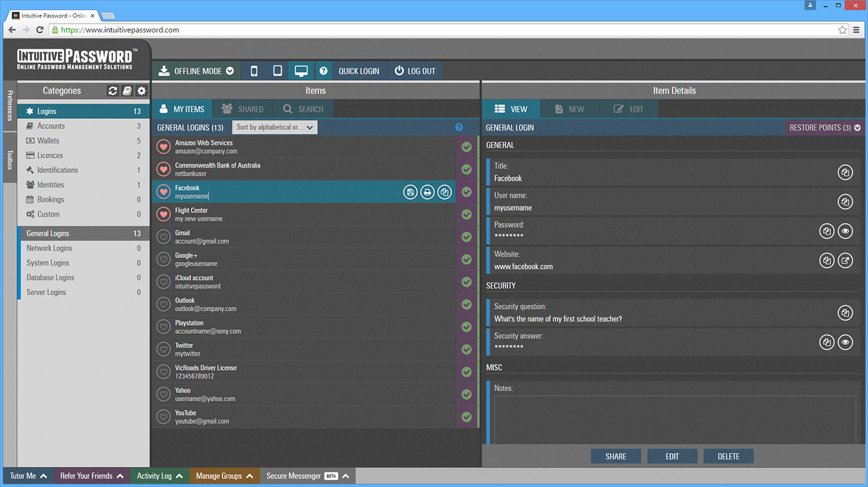This screenshot has height=487, width=868.
Task: Click the green check status for Gmail
Action: [x=466, y=237]
